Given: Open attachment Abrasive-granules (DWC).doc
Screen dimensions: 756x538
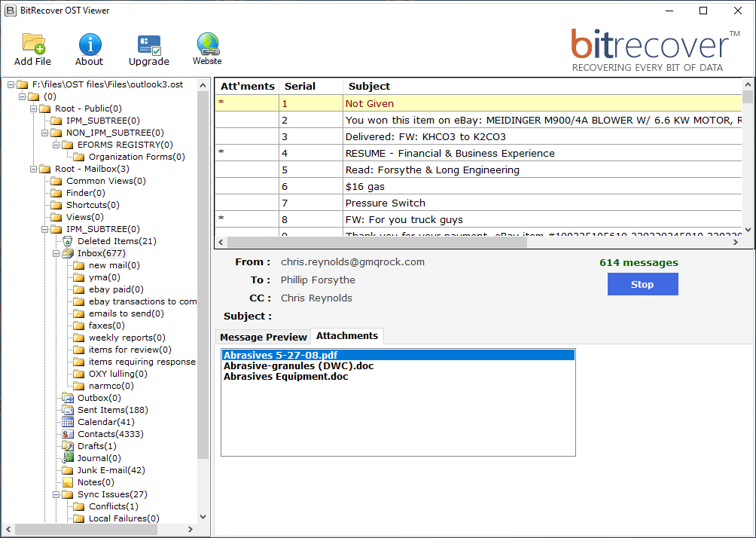Looking at the screenshot, I should point(298,366).
